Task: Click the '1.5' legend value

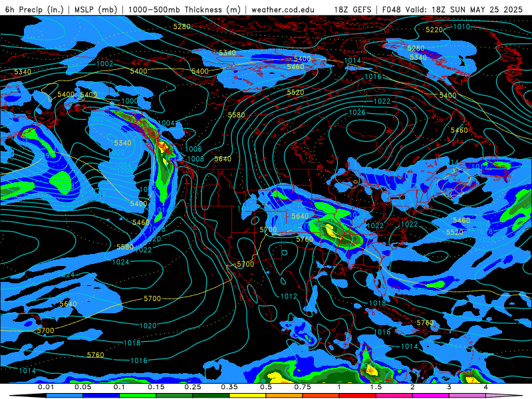Action: [376, 387]
